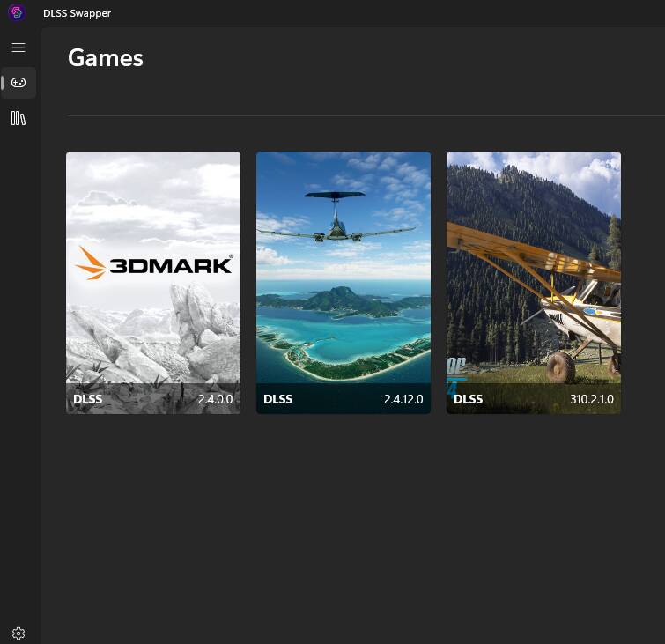The height and width of the screenshot is (644, 665).
Task: Open the 3DMark game card
Action: point(153,283)
